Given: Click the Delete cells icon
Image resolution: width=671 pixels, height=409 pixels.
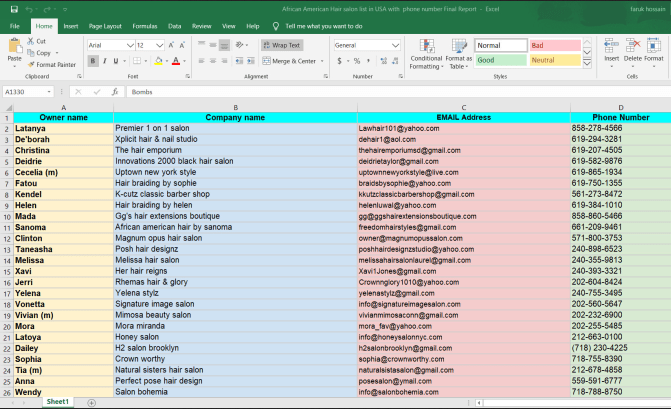Looking at the screenshot, I should click(633, 50).
